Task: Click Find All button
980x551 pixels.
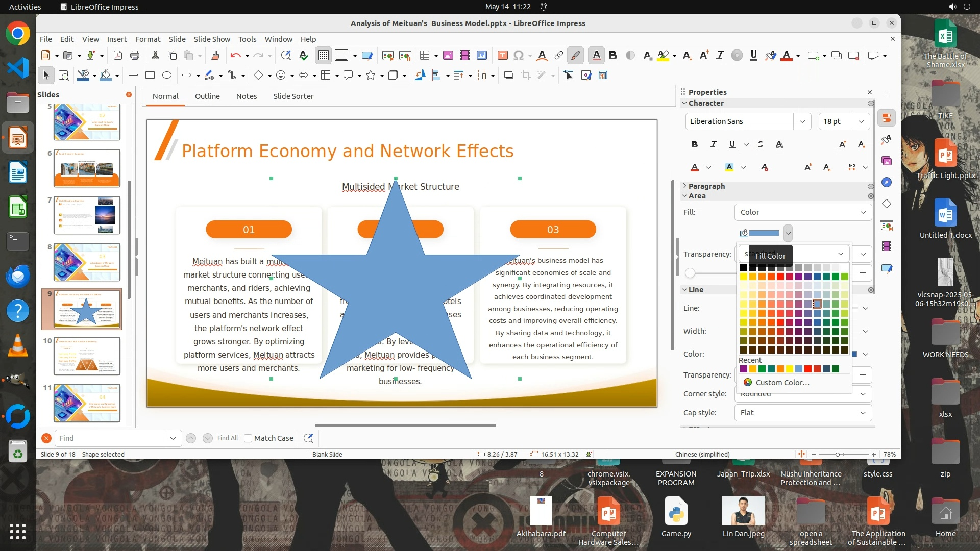Action: [227, 438]
